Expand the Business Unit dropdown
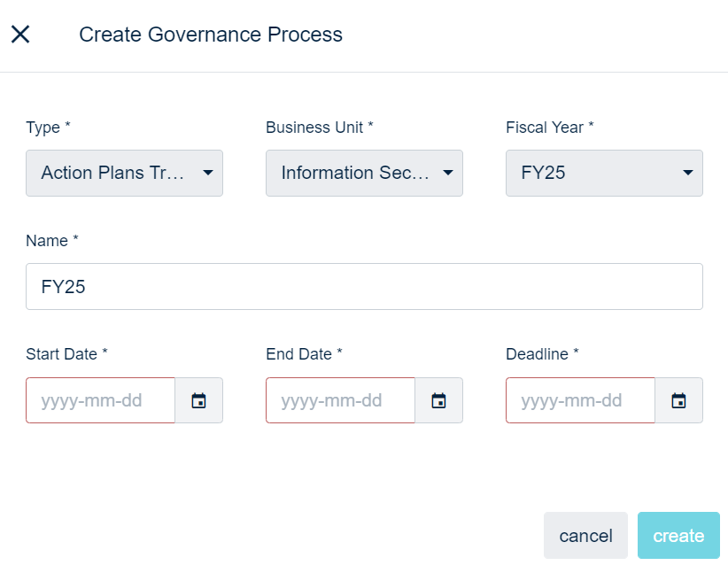 point(364,173)
